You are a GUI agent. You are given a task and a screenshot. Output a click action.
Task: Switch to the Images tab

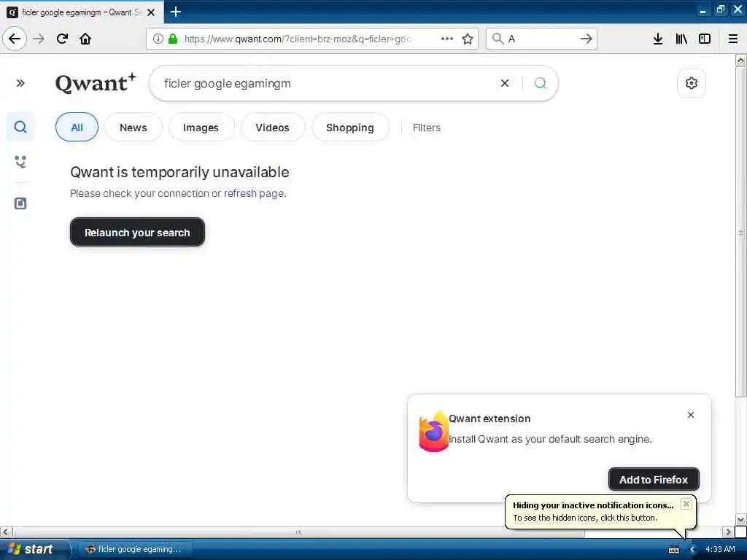click(201, 127)
